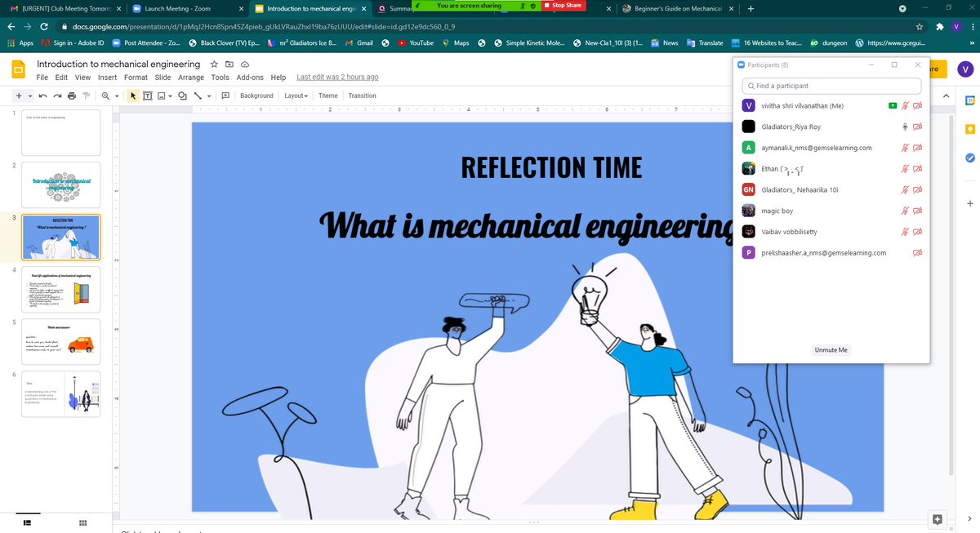Click the zoom magnifier tool

[106, 95]
